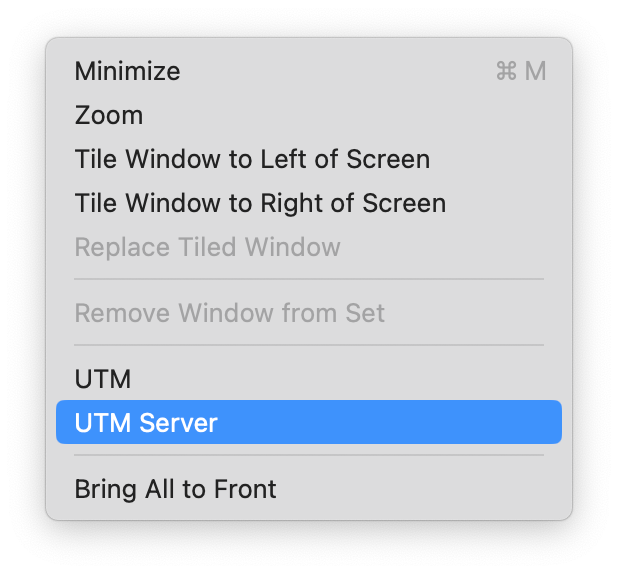The image size is (618, 574).
Task: Choose Tile Window to Right of Screen
Action: click(x=260, y=203)
